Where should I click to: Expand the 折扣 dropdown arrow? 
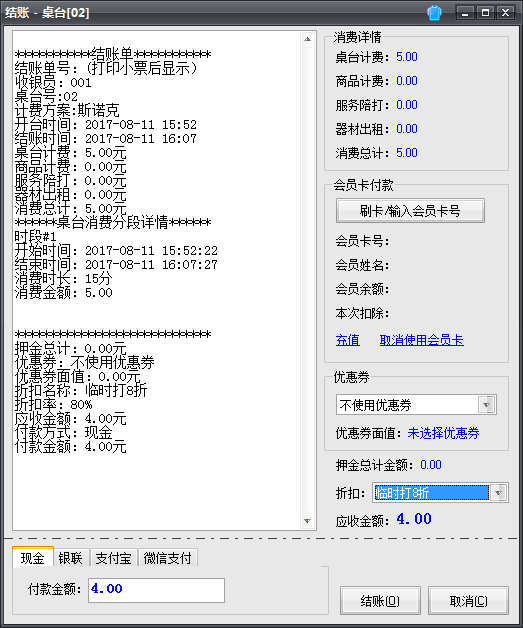[x=499, y=493]
